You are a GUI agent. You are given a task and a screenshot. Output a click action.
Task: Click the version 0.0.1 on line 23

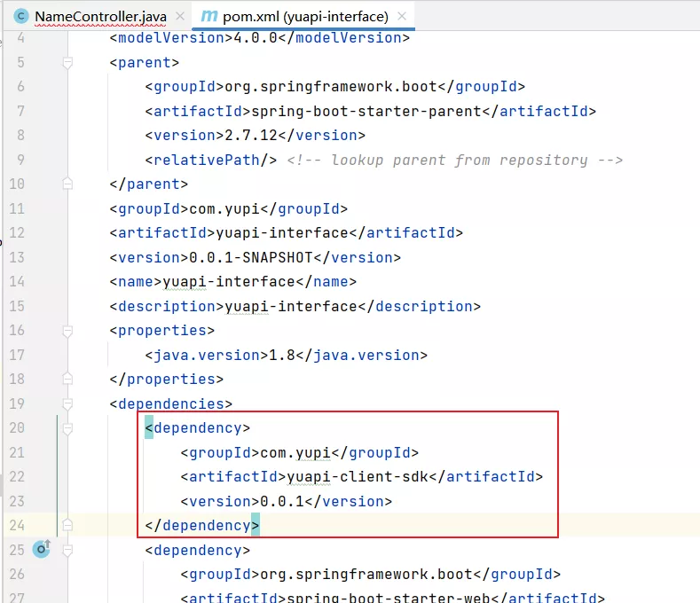[x=282, y=502]
